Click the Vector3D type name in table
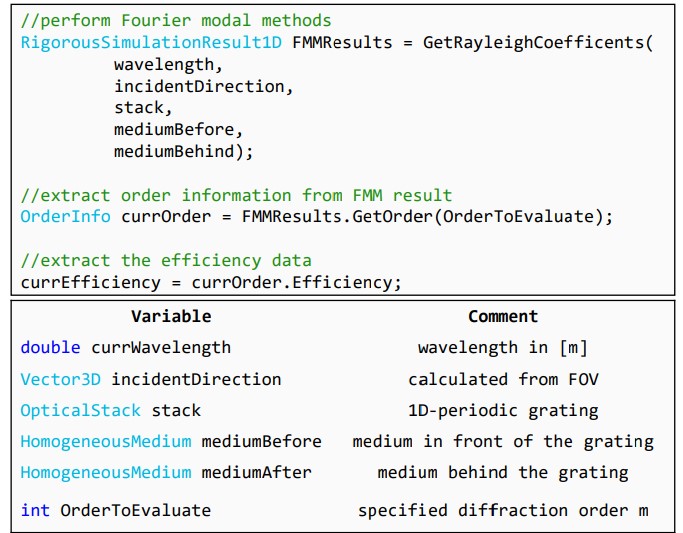Image resolution: width=683 pixels, height=533 pixels. [x=61, y=379]
